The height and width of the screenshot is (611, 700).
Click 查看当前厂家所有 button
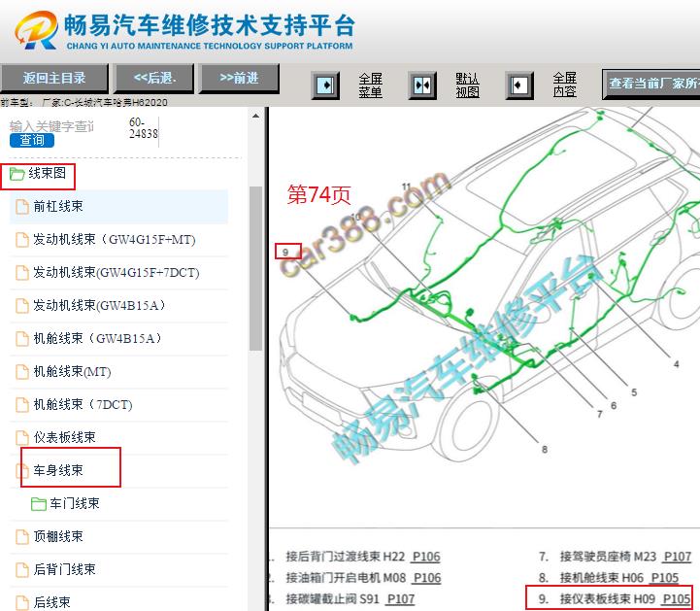point(650,84)
